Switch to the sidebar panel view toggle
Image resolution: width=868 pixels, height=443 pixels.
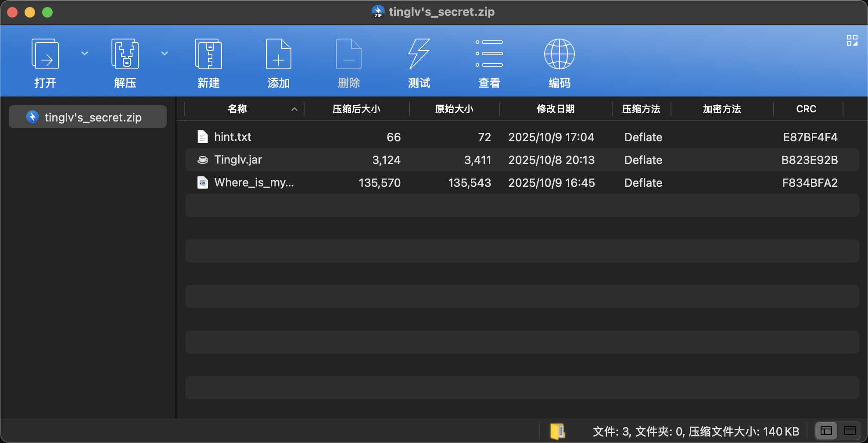click(x=826, y=431)
